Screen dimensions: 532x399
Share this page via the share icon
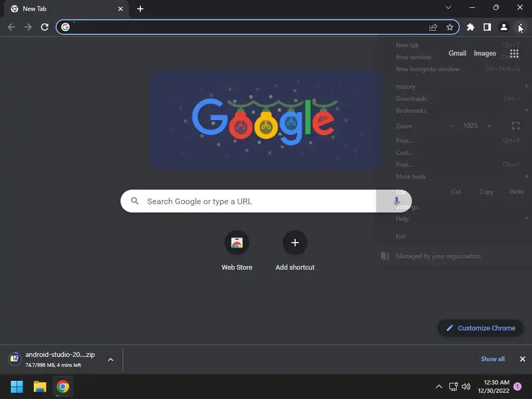click(433, 27)
